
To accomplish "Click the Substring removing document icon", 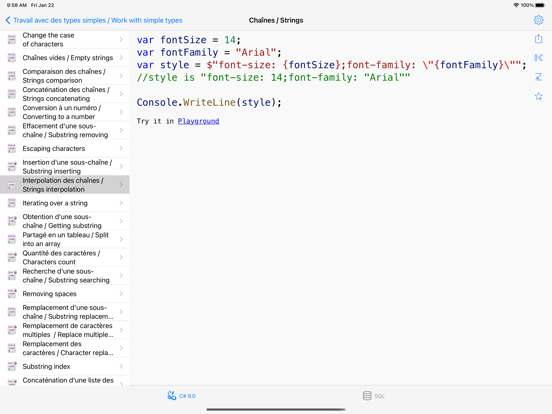I will (12, 130).
